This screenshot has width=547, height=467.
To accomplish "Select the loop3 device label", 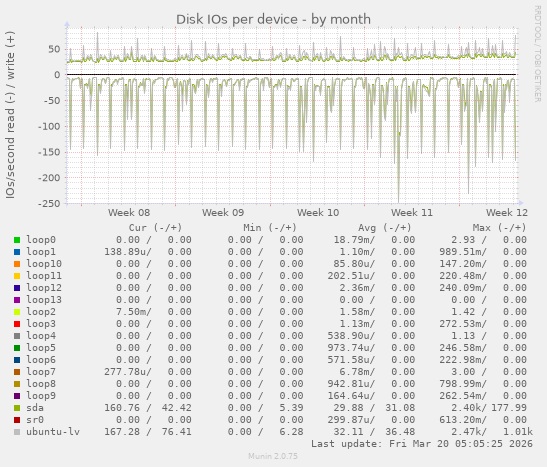I will coord(41,324).
